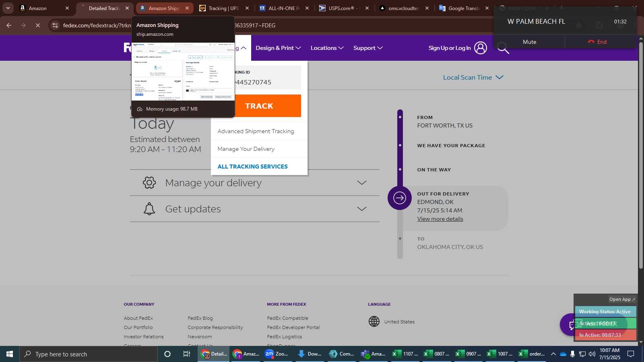Screen dimensions: 644x362
Task: Open the Investor Relations footer link
Action: [144, 337]
